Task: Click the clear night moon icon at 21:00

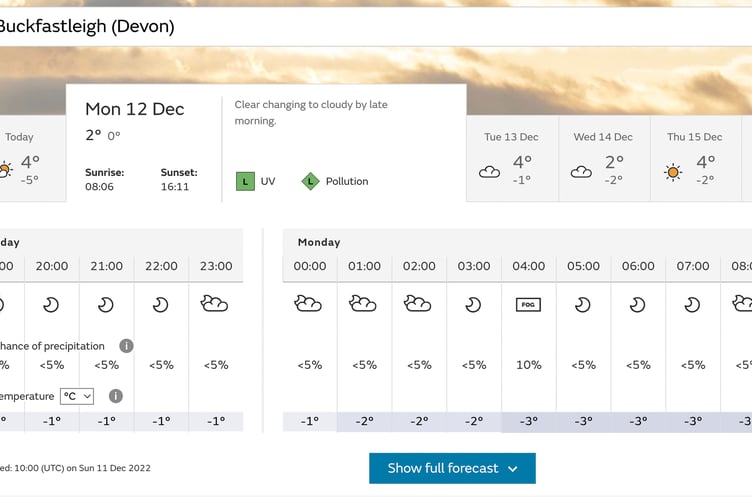Action: tap(106, 304)
